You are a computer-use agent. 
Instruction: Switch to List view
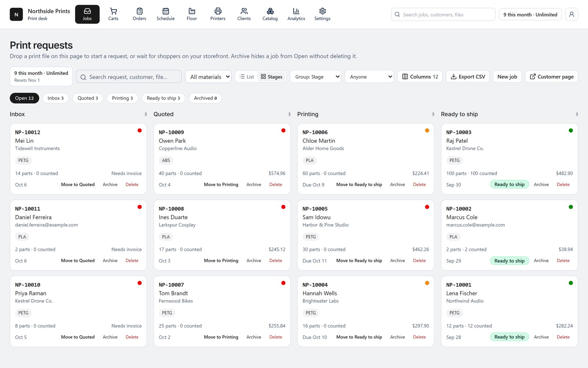click(247, 77)
